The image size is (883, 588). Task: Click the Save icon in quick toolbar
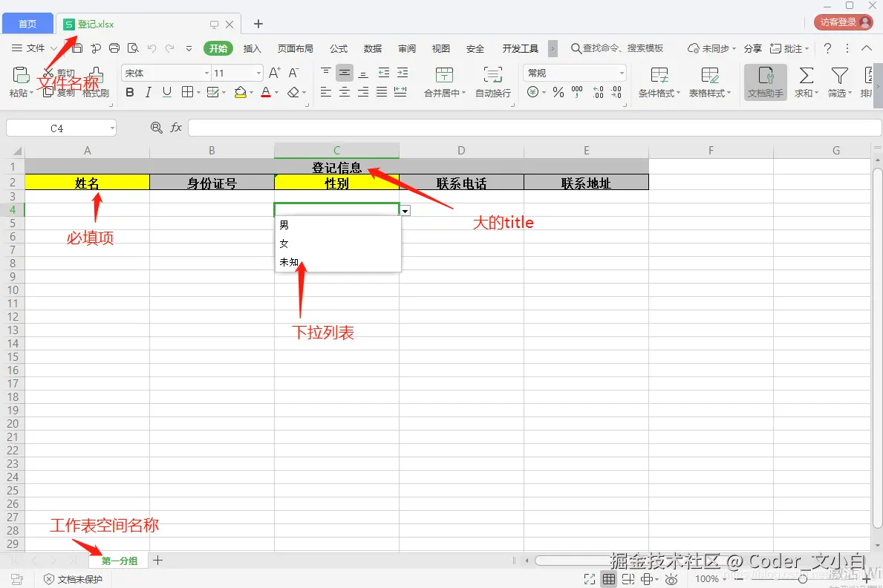[77, 48]
